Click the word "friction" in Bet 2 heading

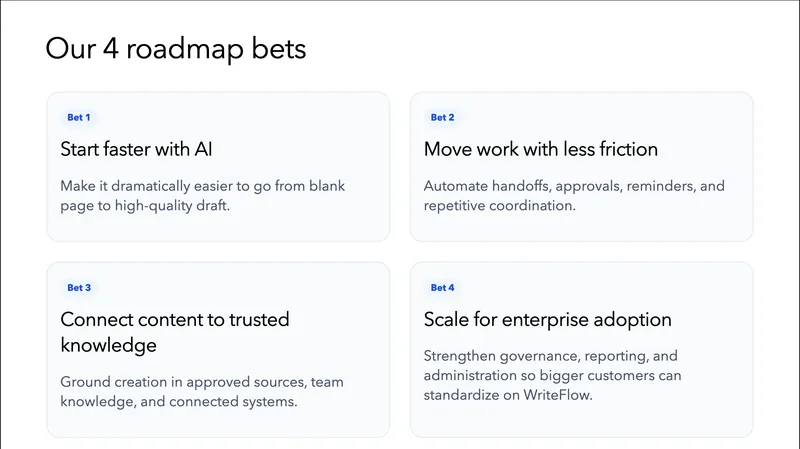coord(624,150)
